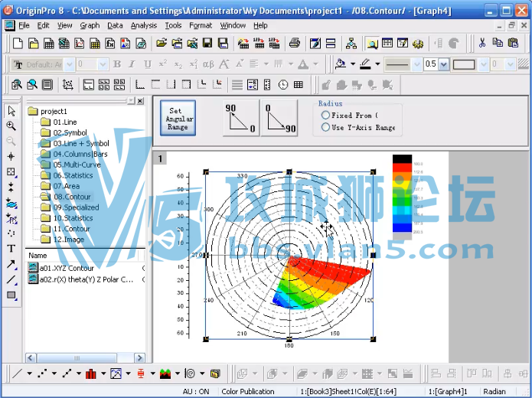Open the Tools menu

[173, 25]
